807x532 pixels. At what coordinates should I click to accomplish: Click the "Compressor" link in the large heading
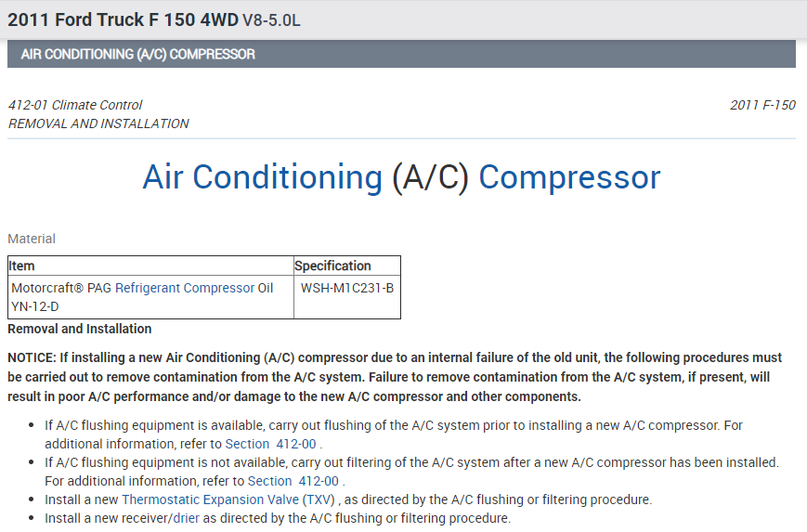pyautogui.click(x=569, y=177)
